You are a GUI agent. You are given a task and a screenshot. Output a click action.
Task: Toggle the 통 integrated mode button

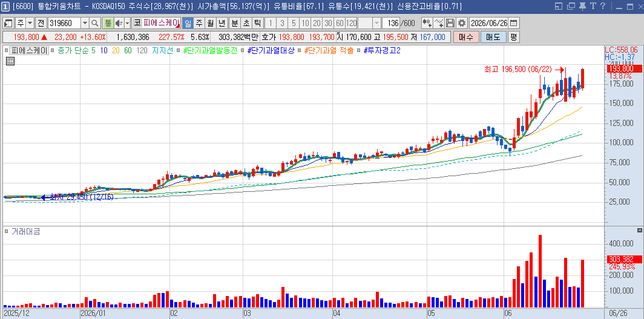[x=108, y=23]
